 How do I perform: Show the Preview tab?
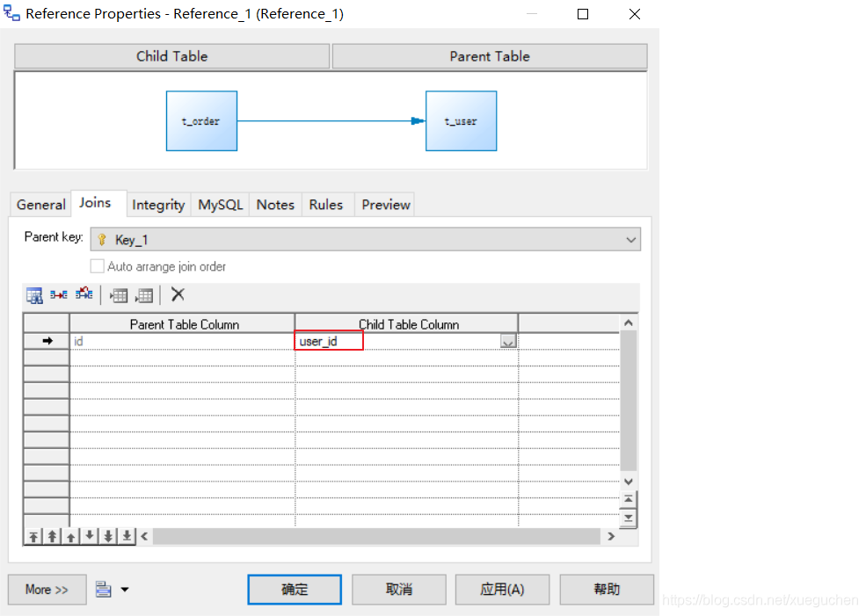[385, 205]
